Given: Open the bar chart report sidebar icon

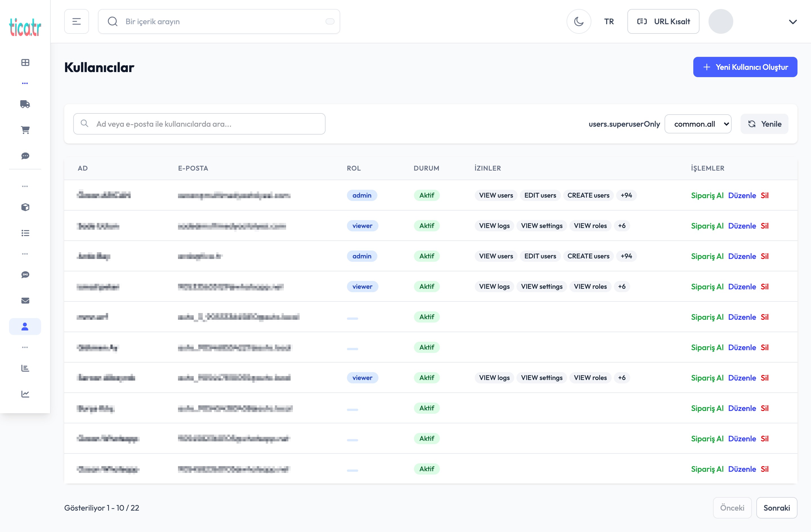Looking at the screenshot, I should click(x=25, y=368).
